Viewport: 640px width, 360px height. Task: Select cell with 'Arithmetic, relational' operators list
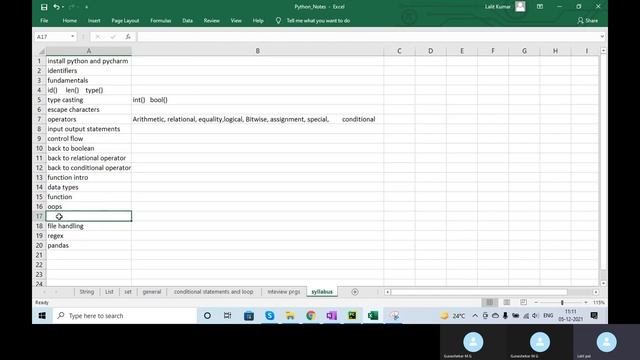(x=258, y=119)
